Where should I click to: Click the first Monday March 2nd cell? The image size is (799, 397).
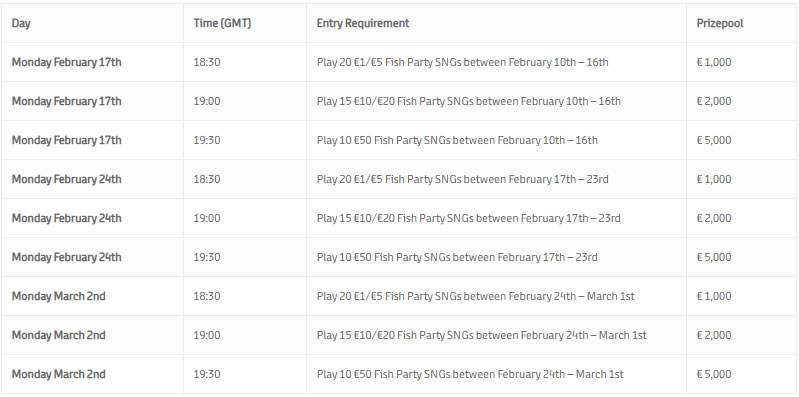59,296
